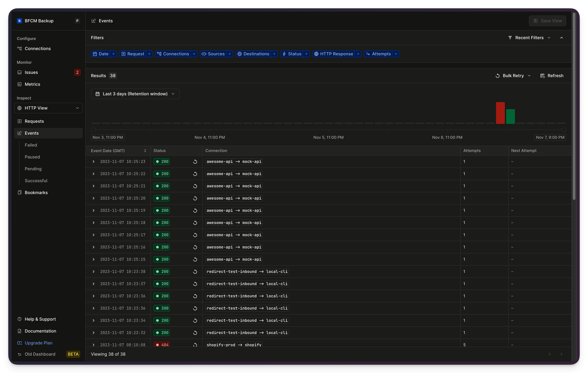Open the Requests inspect panel

click(x=34, y=121)
